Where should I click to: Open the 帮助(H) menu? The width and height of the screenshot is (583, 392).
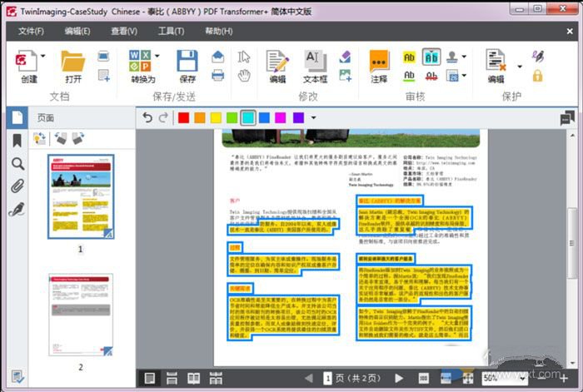tap(218, 32)
